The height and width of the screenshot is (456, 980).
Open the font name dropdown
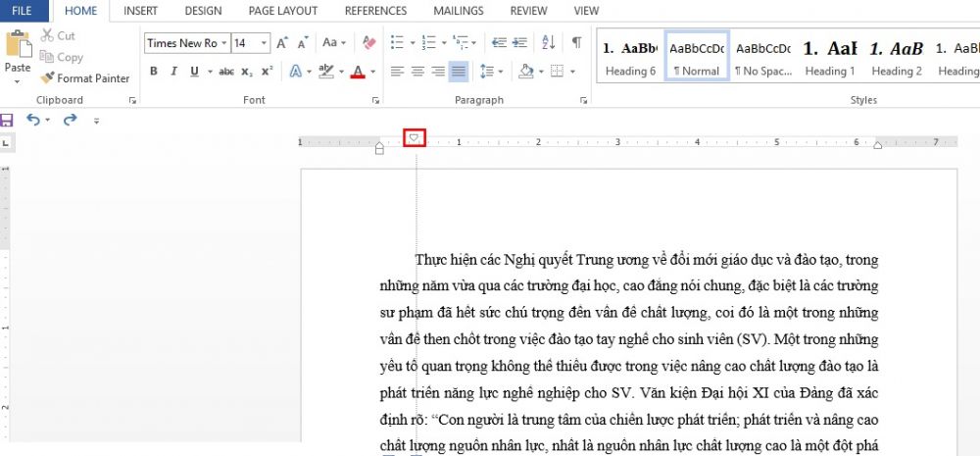[x=224, y=43]
